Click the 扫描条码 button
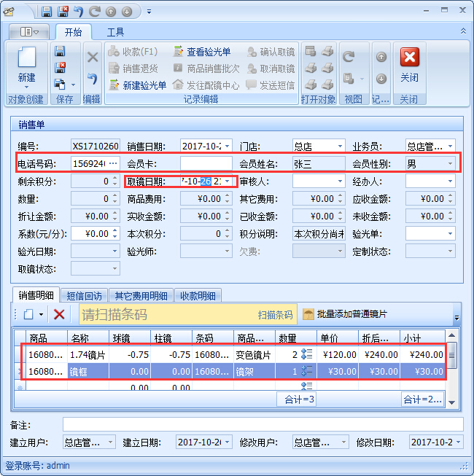The height and width of the screenshot is (476, 474). click(275, 315)
